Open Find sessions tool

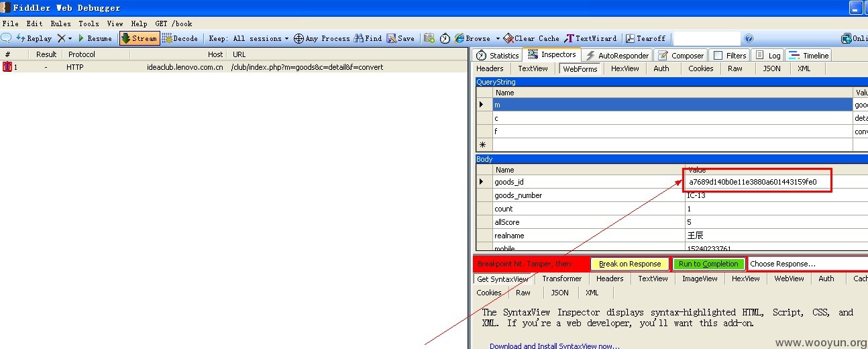[x=368, y=38]
